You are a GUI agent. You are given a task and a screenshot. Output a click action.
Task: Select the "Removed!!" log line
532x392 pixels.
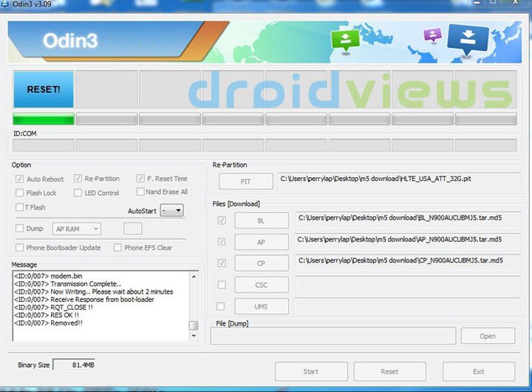[48, 323]
